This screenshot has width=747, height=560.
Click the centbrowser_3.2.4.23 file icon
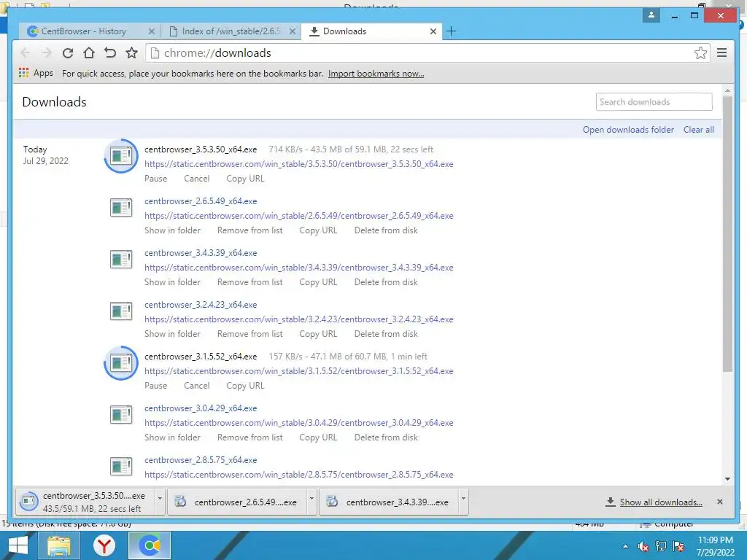click(x=121, y=311)
